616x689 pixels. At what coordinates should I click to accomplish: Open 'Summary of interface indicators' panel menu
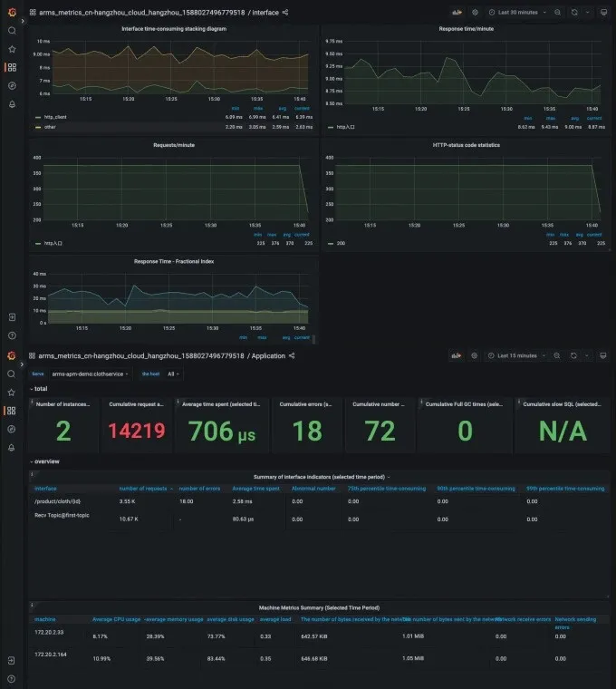(x=322, y=477)
